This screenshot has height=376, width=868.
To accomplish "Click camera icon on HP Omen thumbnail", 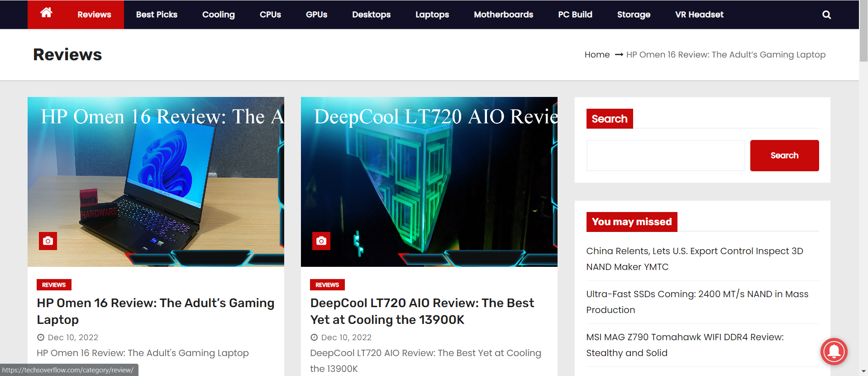I will [x=48, y=241].
